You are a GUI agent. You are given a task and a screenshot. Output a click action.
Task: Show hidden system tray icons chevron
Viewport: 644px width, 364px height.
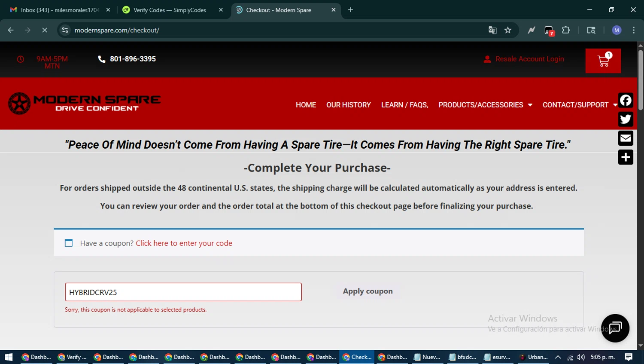(x=558, y=357)
